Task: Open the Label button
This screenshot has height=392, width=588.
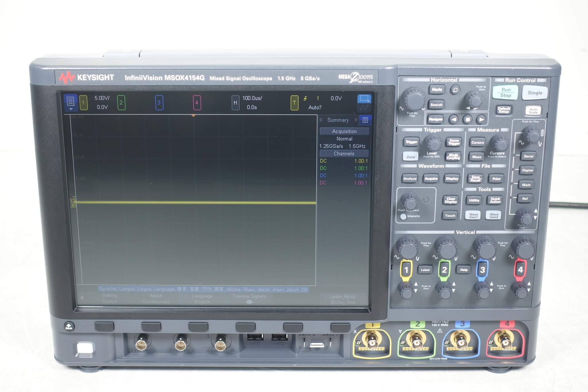Action: tap(425, 270)
